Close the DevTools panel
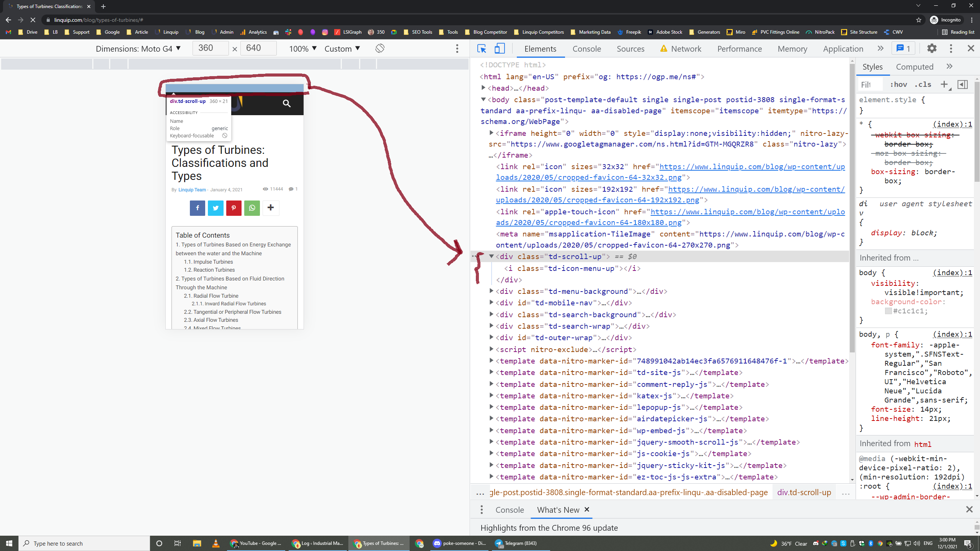Screen dimensions: 980x551 (x=971, y=49)
